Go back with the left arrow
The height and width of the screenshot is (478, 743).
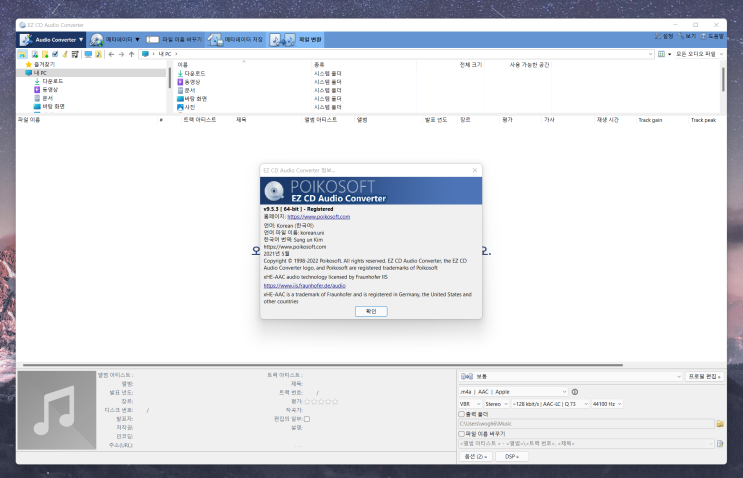(111, 54)
